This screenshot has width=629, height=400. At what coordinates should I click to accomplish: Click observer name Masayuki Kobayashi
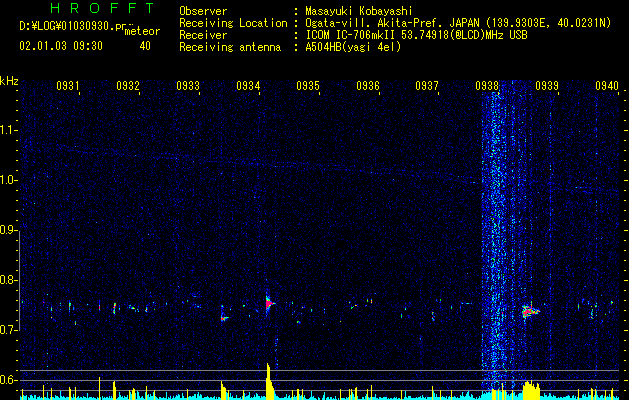(359, 11)
